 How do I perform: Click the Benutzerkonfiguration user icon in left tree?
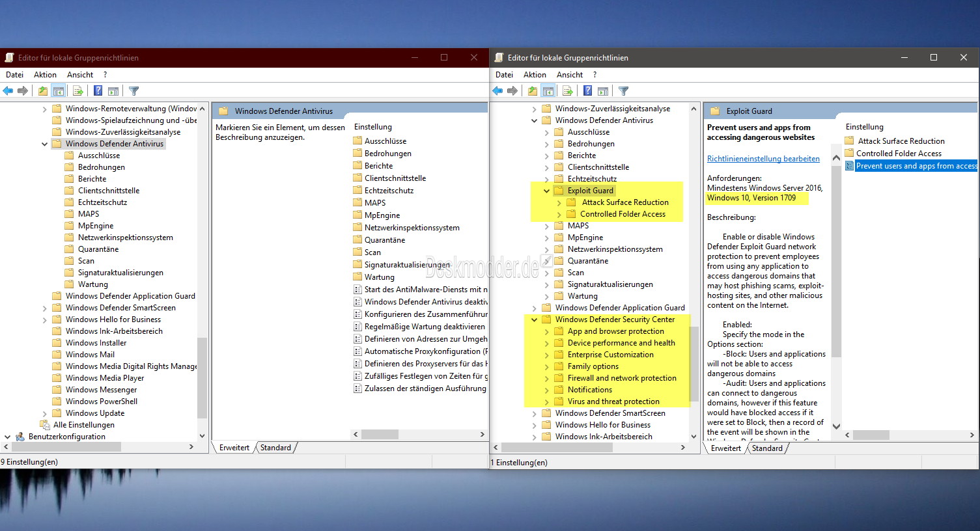click(20, 437)
